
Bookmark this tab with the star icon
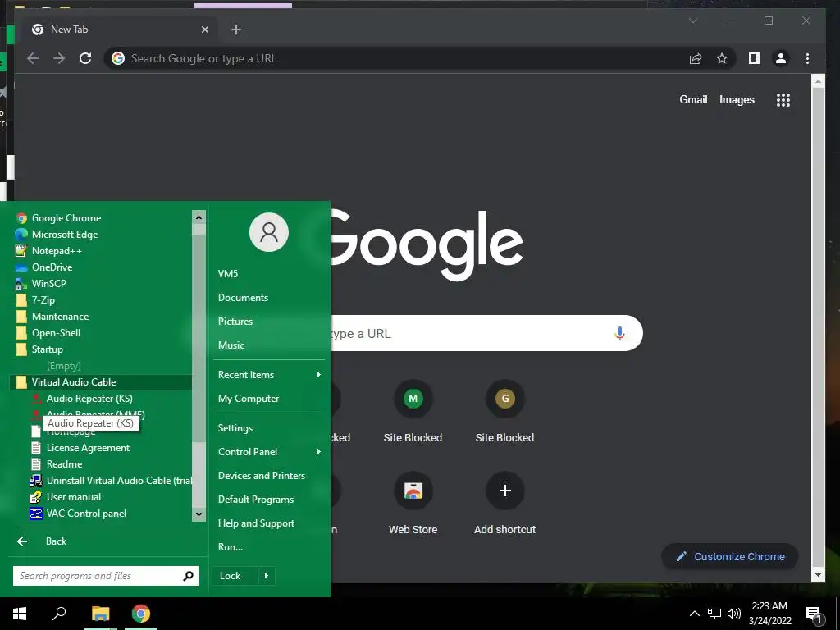[722, 58]
